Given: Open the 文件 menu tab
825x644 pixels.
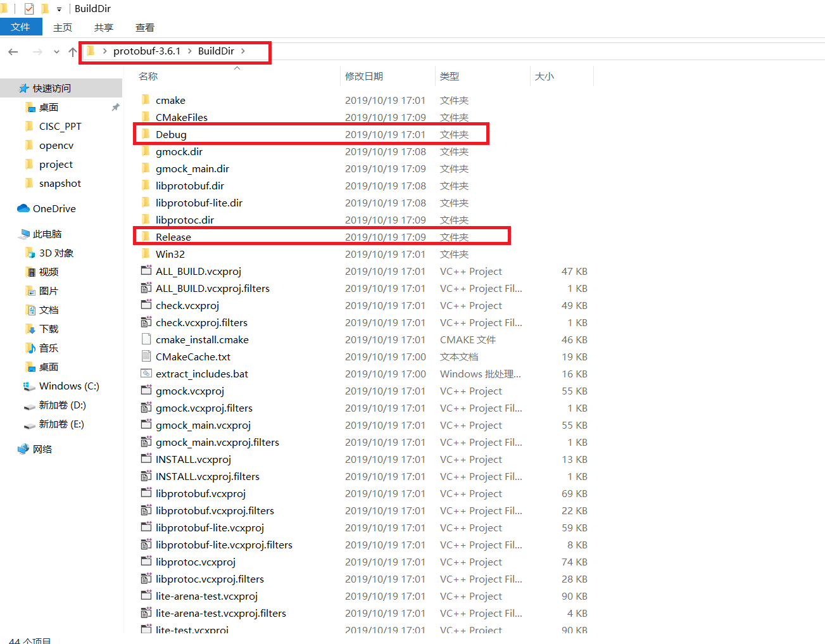Looking at the screenshot, I should tap(20, 27).
